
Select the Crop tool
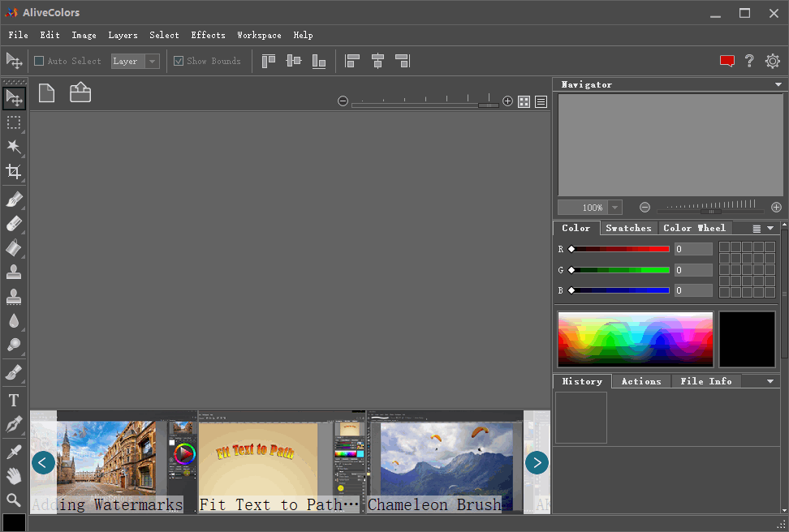(x=14, y=171)
